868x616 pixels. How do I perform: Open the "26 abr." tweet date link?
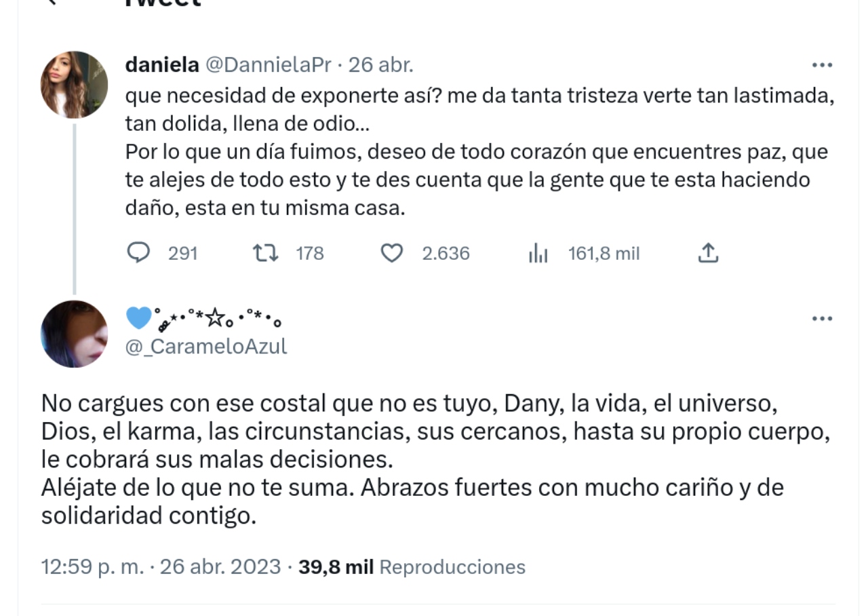coord(381,65)
